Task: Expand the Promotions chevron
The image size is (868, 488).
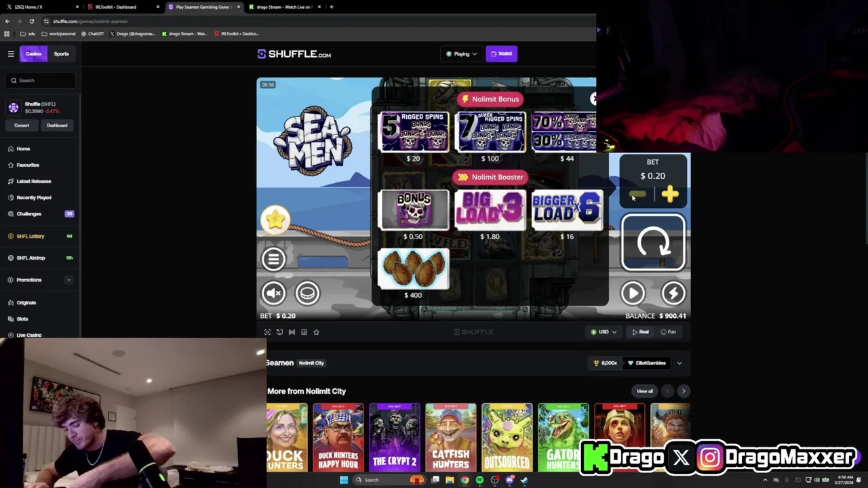Action: point(68,280)
